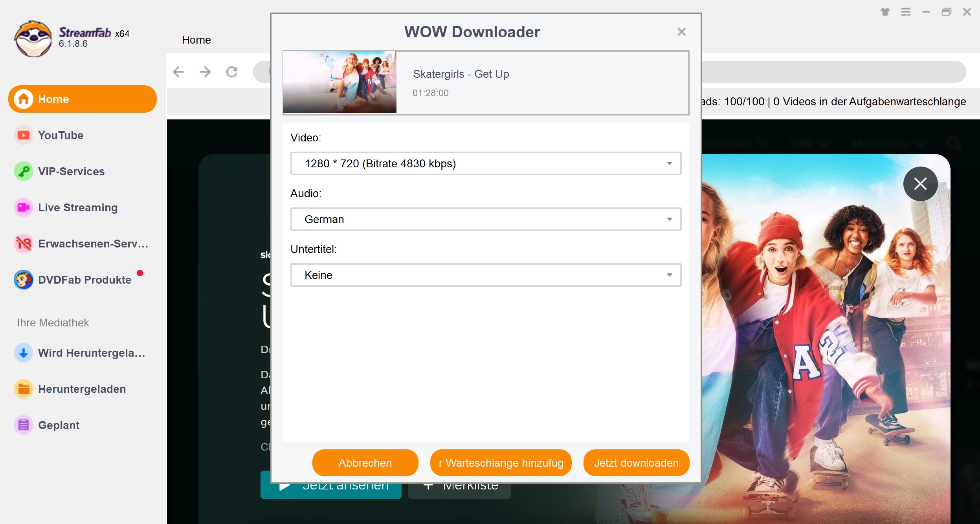Open the Home section in sidebar
The width and height of the screenshot is (980, 524).
(x=83, y=99)
